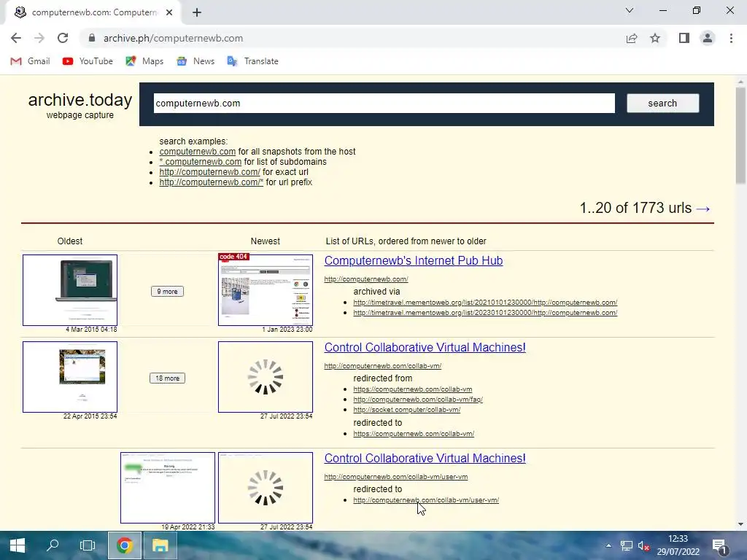Viewport: 747px width, 560px height.
Task: Open the collab-vm/user-vm/ redirected-to link
Action: (426, 500)
